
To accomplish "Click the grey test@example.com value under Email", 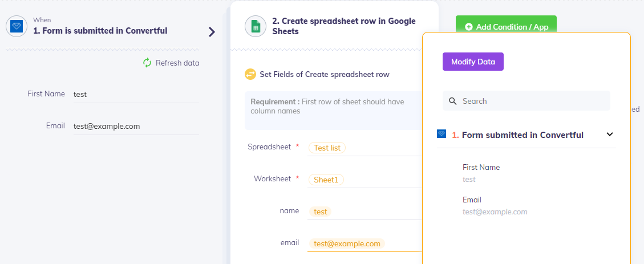I will tap(495, 212).
